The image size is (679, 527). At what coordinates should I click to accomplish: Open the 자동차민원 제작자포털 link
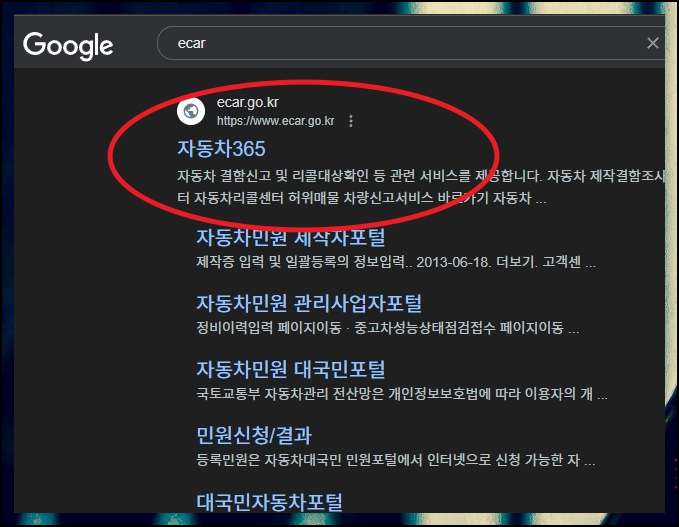pyautogui.click(x=291, y=237)
